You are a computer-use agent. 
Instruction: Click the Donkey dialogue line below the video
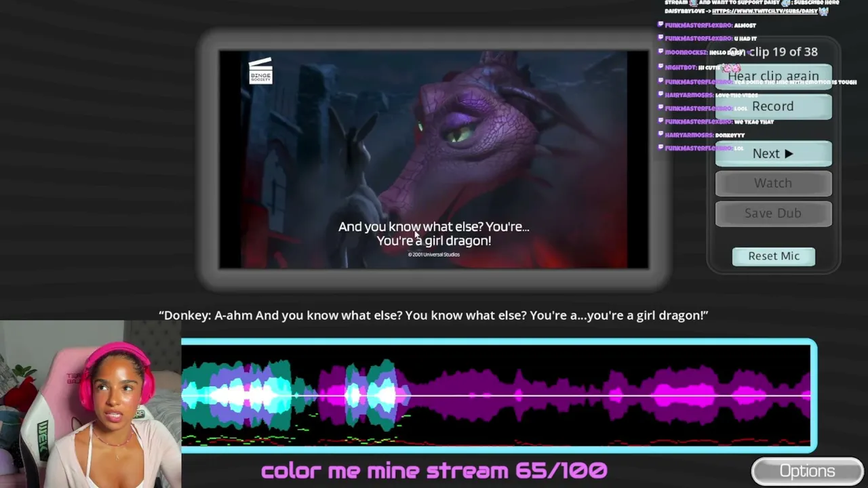point(433,315)
